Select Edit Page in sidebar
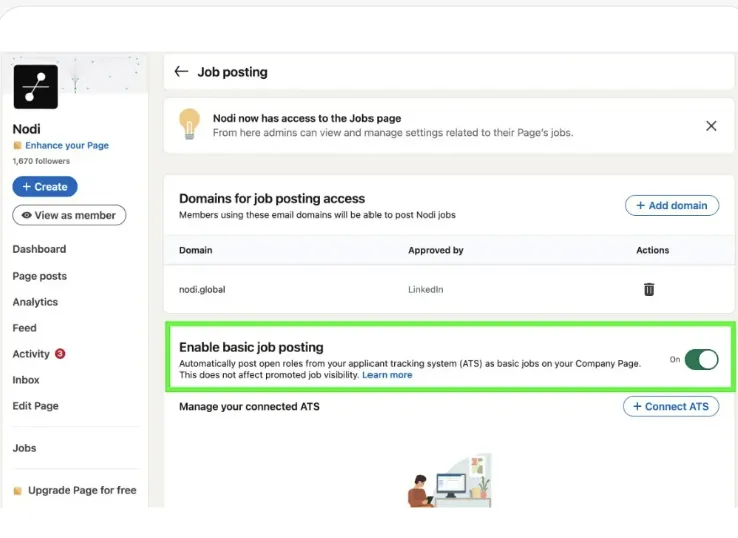The width and height of the screenshot is (738, 538). pyautogui.click(x=35, y=406)
